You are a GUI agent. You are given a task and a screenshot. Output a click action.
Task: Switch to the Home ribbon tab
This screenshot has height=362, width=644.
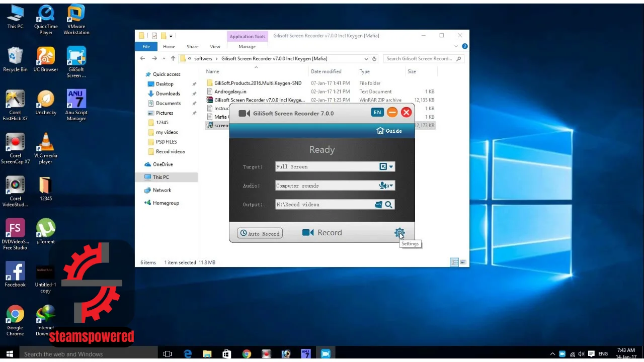169,47
